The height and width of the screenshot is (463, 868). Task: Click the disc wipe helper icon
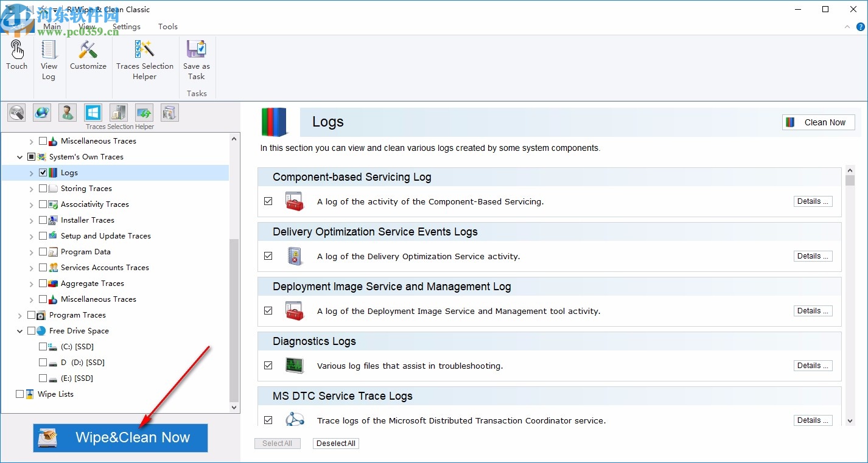(16, 113)
